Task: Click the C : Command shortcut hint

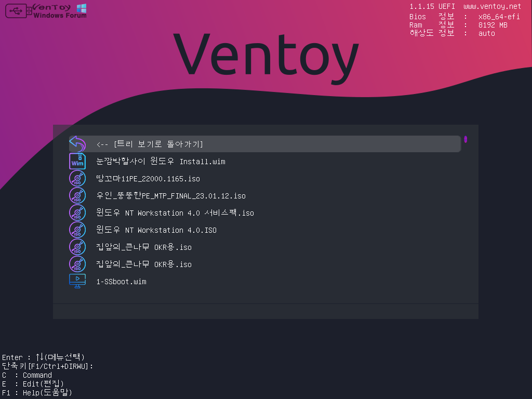Action: pos(27,375)
